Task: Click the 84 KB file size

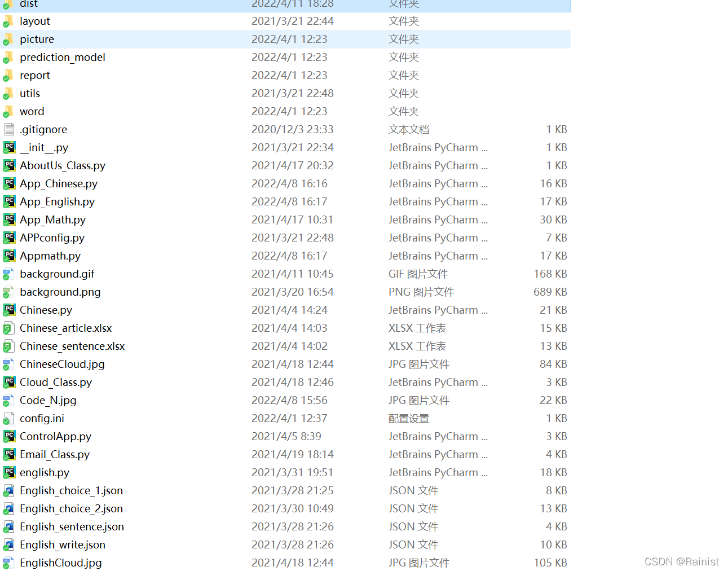Action: pyautogui.click(x=553, y=364)
